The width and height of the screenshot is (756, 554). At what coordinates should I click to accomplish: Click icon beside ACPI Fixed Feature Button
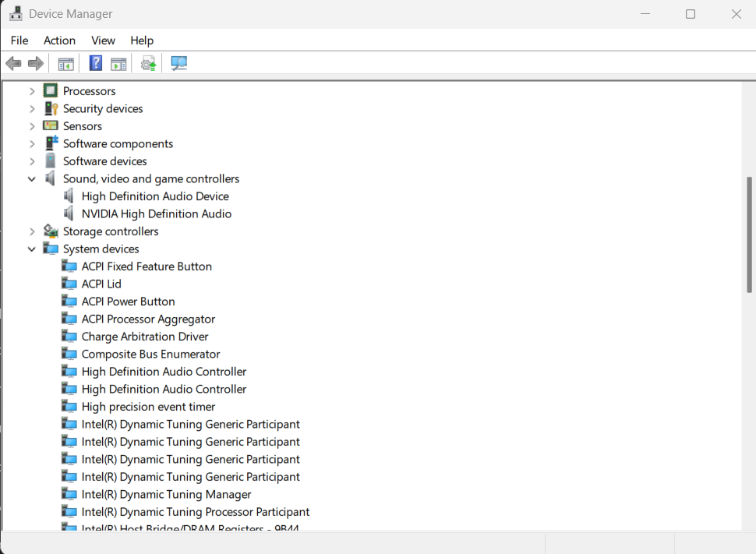pos(69,266)
